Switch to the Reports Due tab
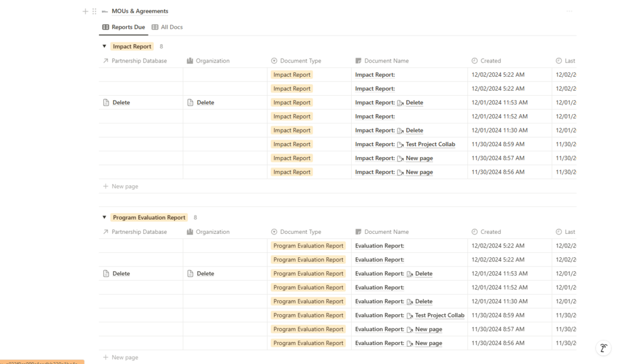The image size is (617, 364). click(x=123, y=27)
